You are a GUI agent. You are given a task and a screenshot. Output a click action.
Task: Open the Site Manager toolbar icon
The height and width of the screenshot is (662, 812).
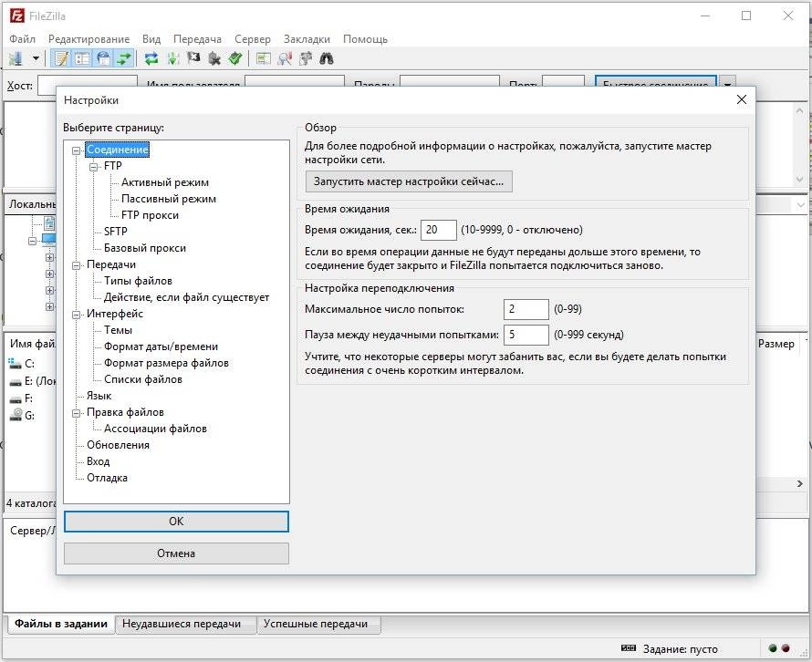16,58
